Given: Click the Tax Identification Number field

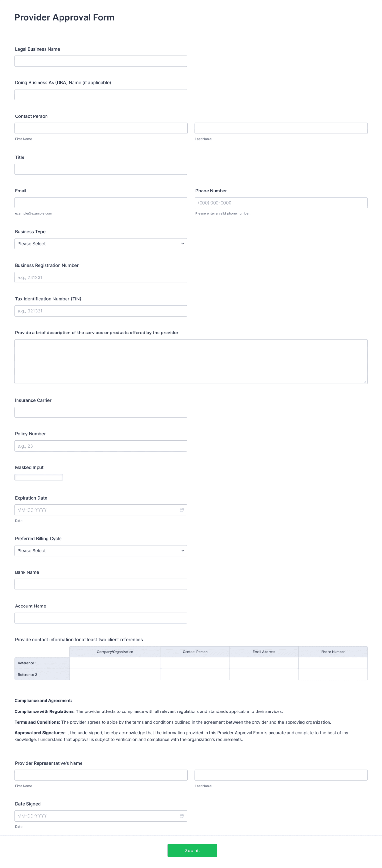Looking at the screenshot, I should click(x=101, y=311).
